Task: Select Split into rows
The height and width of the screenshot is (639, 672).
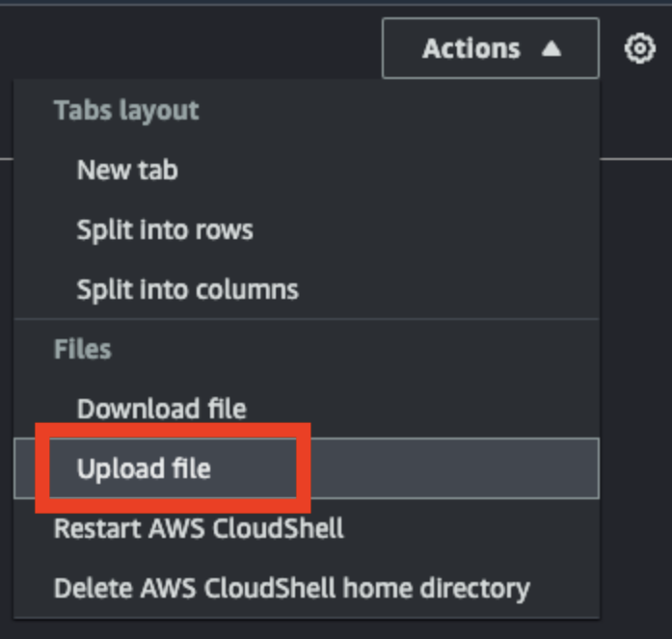Action: pyautogui.click(x=165, y=230)
